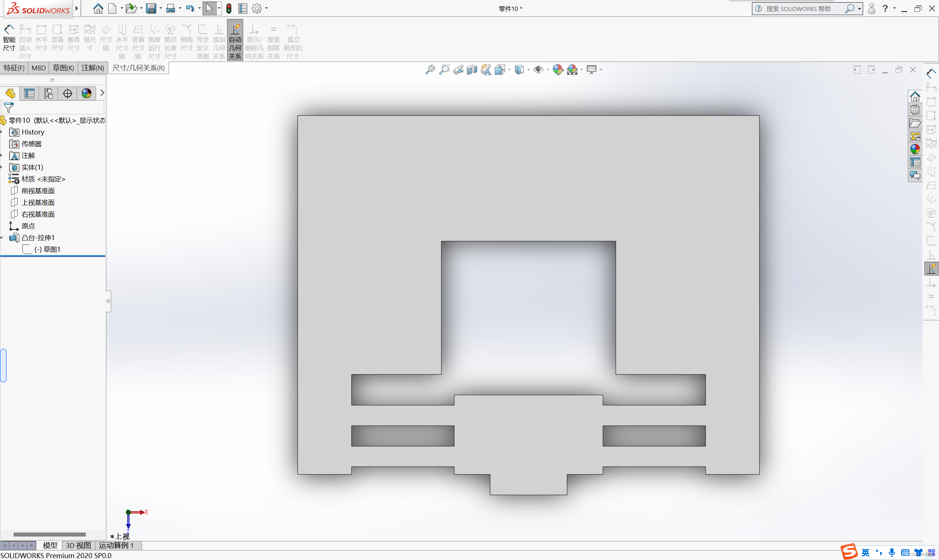Expand the History tree node
939x560 pixels.
2,132
